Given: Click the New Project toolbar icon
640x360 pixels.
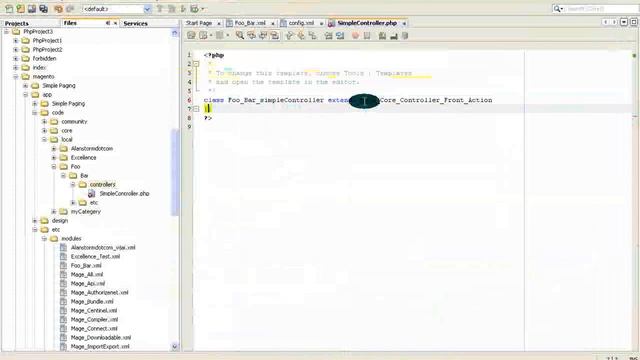Looking at the screenshot, I should (20, 9).
